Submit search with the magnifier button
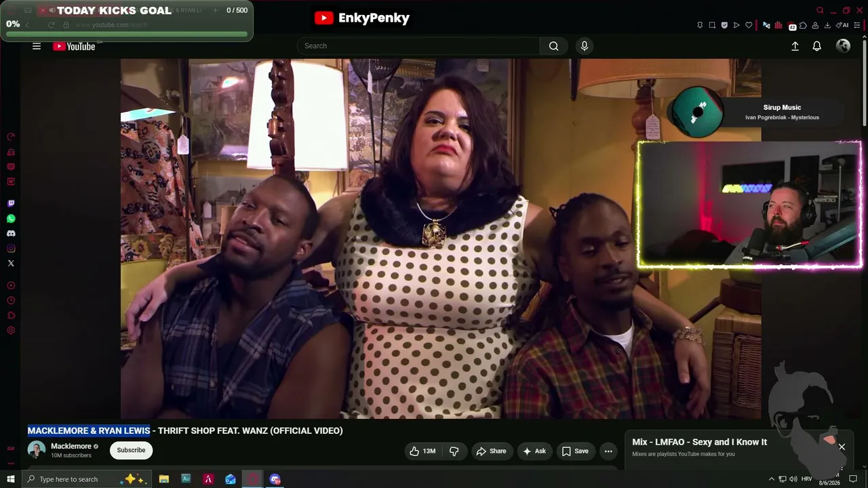 tap(553, 46)
